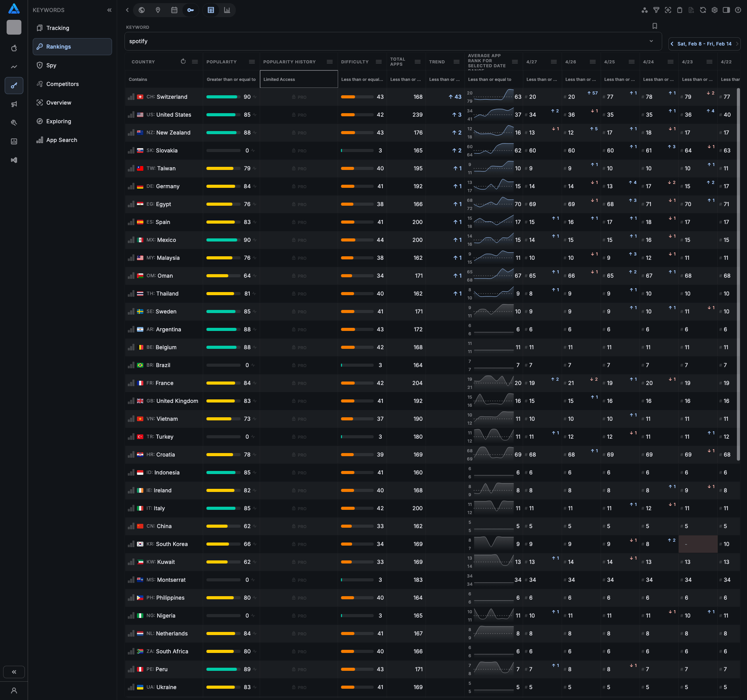Go to Competitors section
Image resolution: width=747 pixels, height=700 pixels.
pyautogui.click(x=62, y=84)
